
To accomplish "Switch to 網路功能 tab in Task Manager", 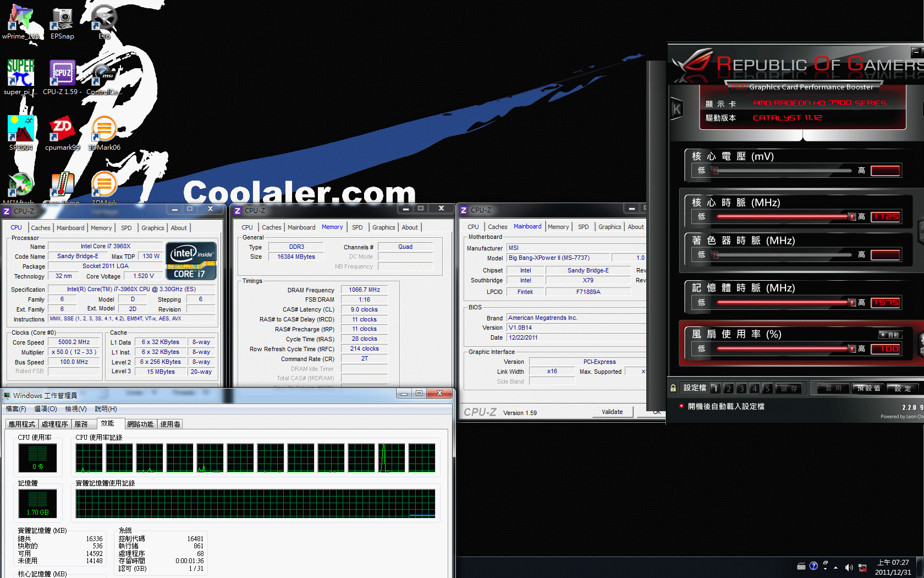I will coord(140,424).
